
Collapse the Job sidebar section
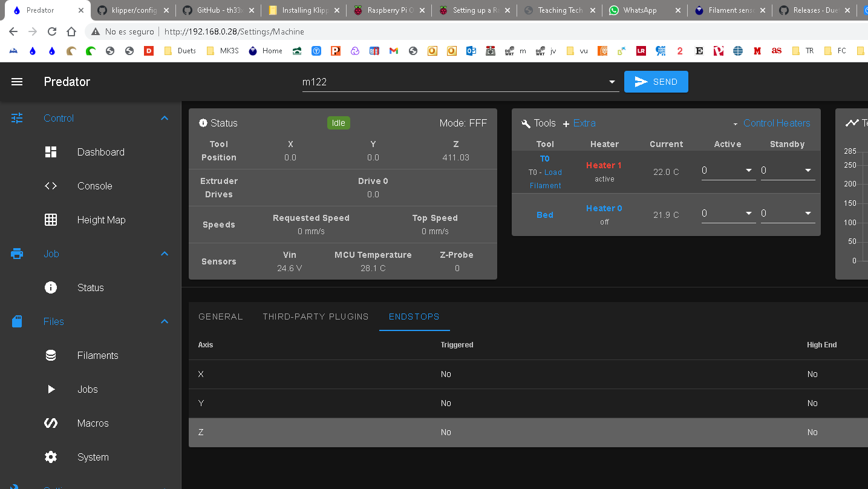(165, 254)
